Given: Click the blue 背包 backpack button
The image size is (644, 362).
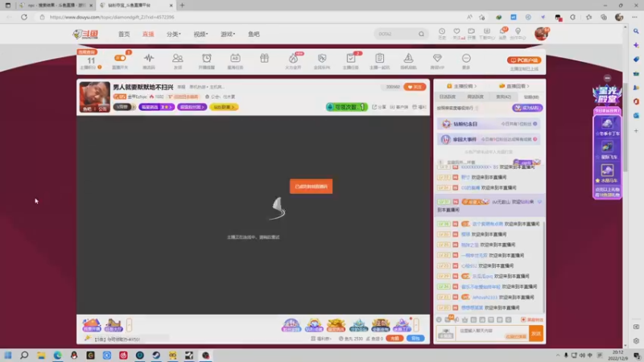Looking at the screenshot, I should pos(415,339).
